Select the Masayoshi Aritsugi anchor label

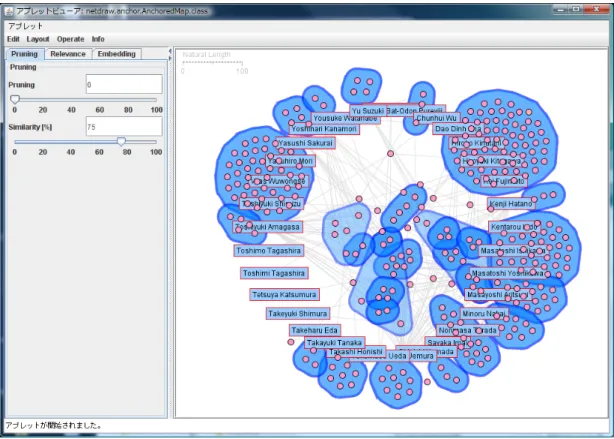pos(498,294)
